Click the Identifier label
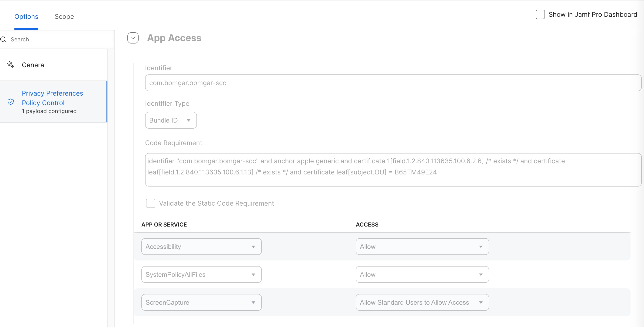Screen dimensions: 644x327 tap(159, 68)
